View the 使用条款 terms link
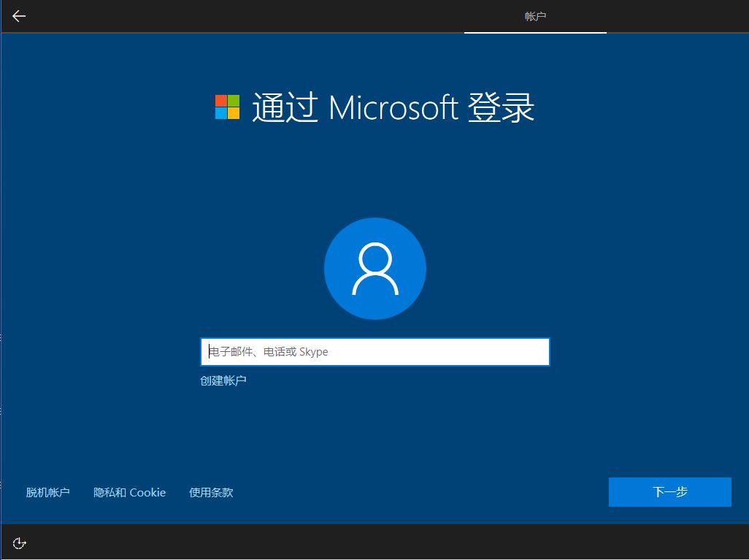The height and width of the screenshot is (560, 749). [211, 492]
